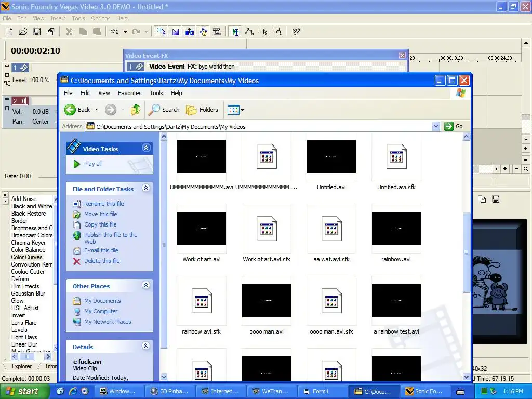
Task: Click the Up folder icon in Explorer
Action: (x=136, y=110)
